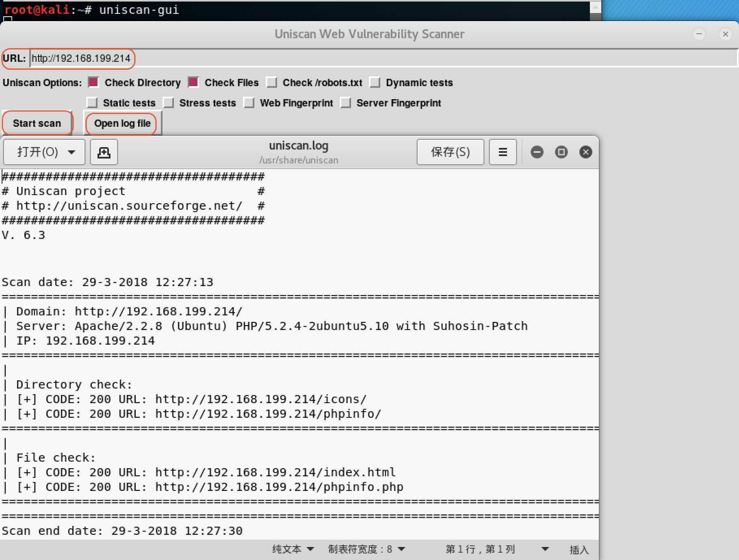
Task: Minimize the Uniscan scanner window
Action: pos(699,34)
